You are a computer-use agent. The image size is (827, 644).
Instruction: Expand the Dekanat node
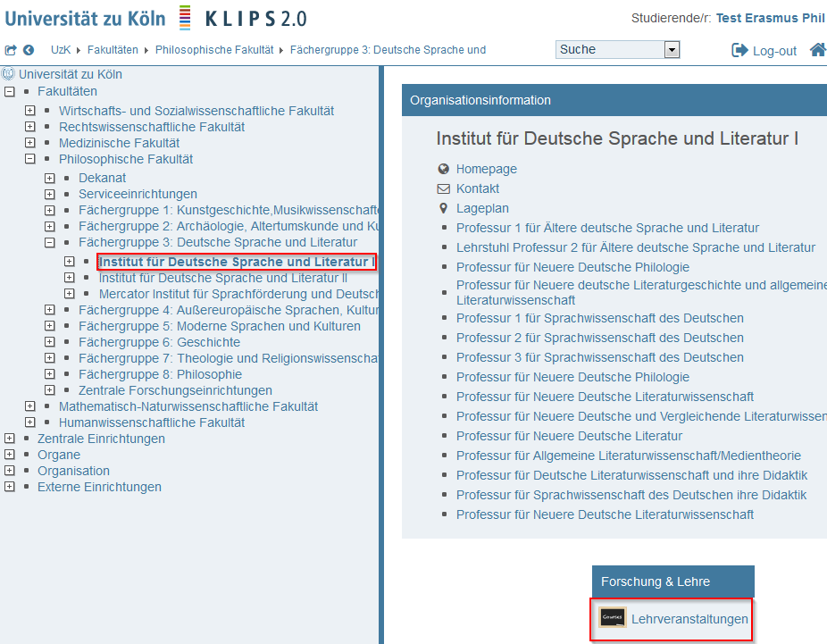[50, 179]
